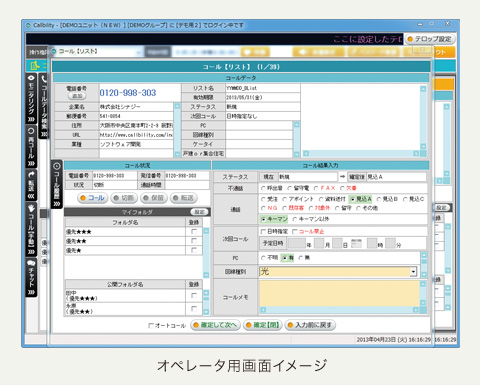Click into the コールメモ text area
This screenshot has width=480, height=385.
click(x=339, y=294)
